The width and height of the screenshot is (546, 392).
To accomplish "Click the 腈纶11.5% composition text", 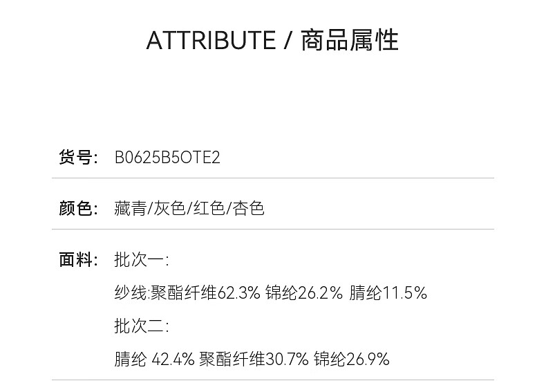I will click(388, 293).
